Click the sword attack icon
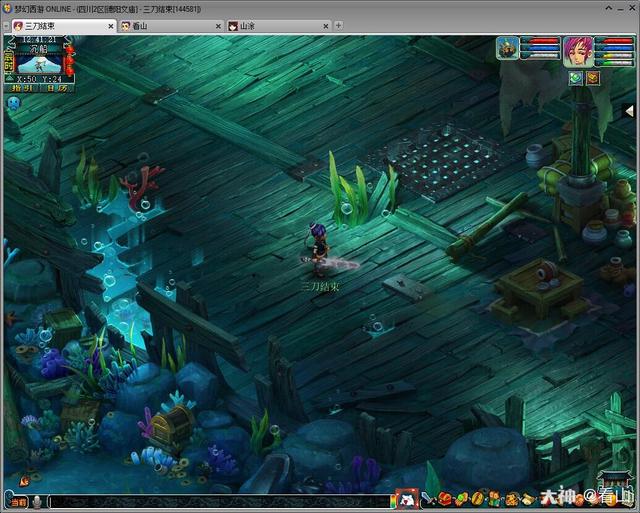The height and width of the screenshot is (513, 640). click(x=429, y=498)
